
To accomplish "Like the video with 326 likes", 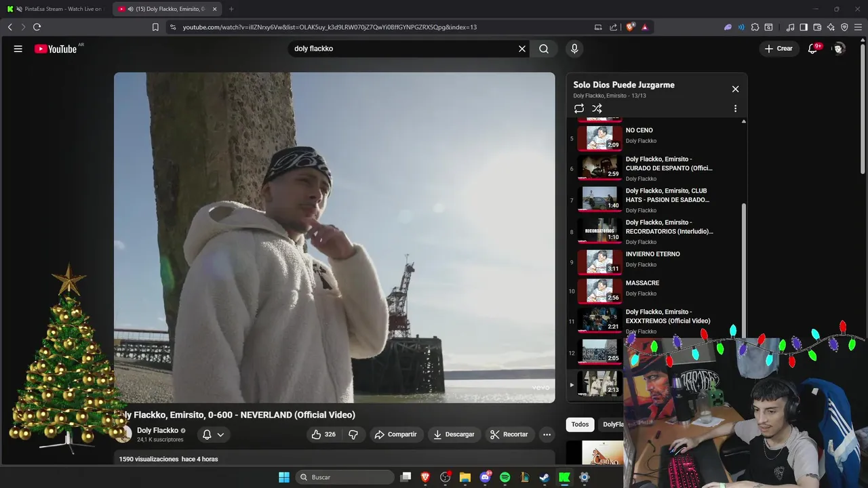I will click(x=323, y=434).
